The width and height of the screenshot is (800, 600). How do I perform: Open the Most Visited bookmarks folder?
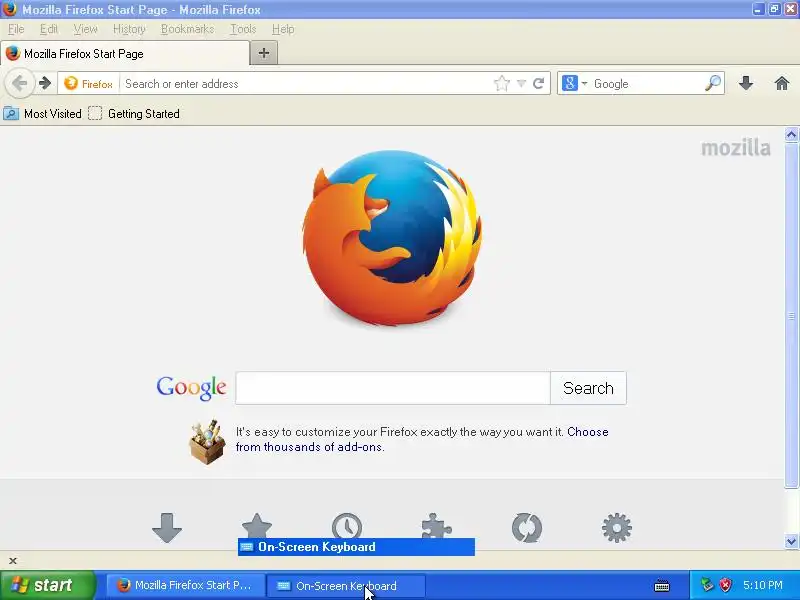click(x=42, y=114)
